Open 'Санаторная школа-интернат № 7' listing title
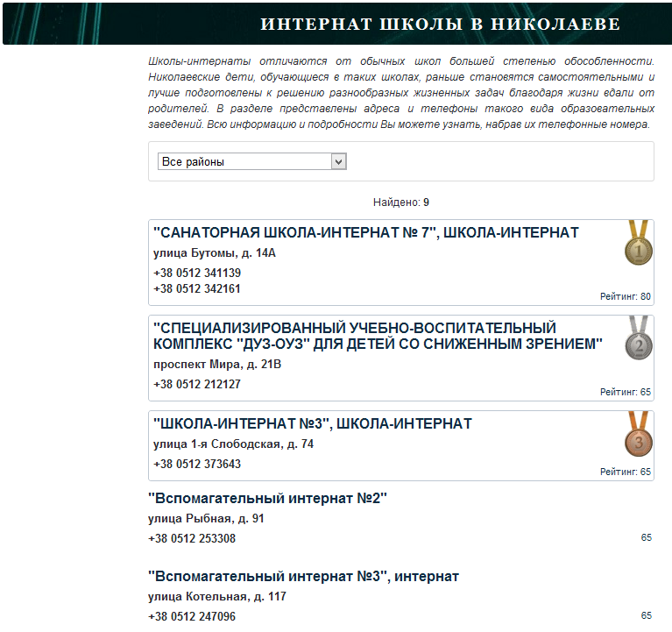 [x=366, y=232]
